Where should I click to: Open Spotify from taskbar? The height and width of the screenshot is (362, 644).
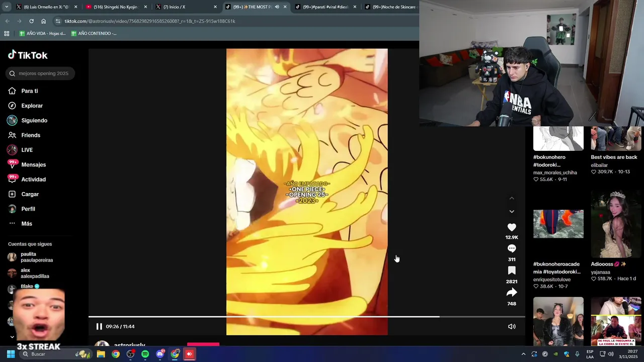(x=145, y=354)
